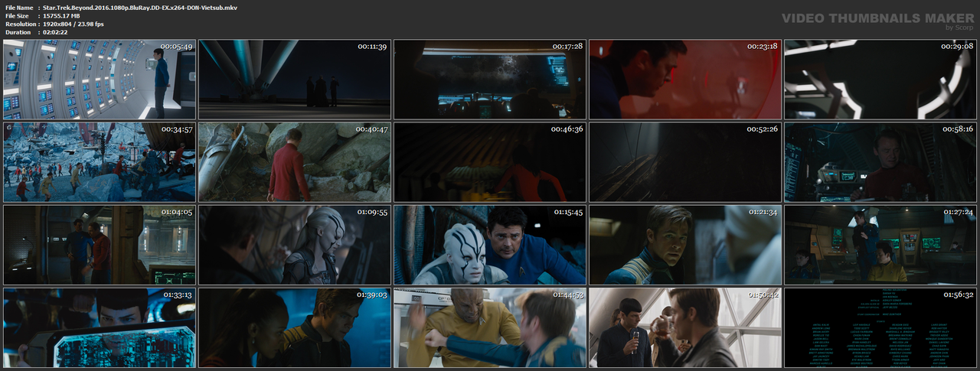This screenshot has height=371, width=980.
Task: Pick the frame stamped 01:33:13
Action: [100, 327]
